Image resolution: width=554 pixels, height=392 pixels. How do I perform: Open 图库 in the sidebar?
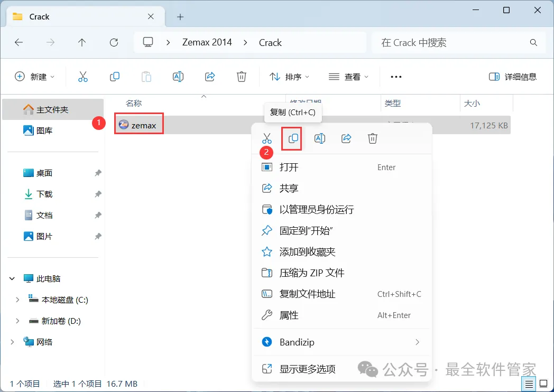(53, 130)
